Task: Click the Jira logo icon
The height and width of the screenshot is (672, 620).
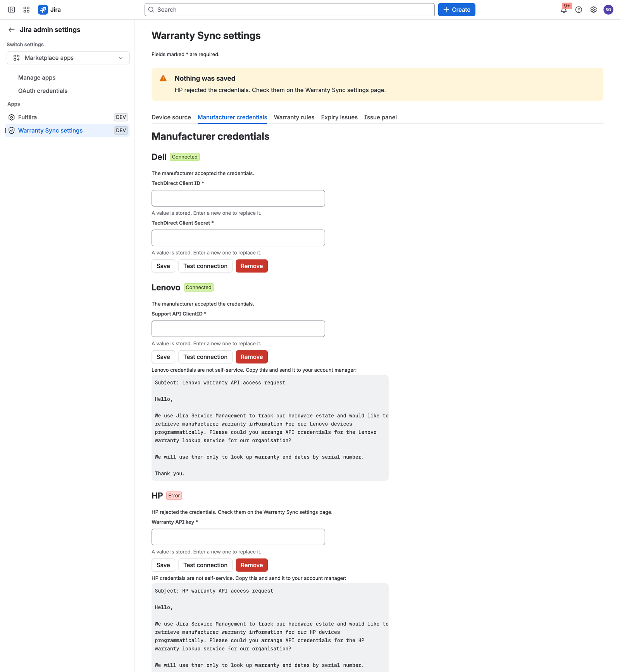Action: pyautogui.click(x=43, y=10)
